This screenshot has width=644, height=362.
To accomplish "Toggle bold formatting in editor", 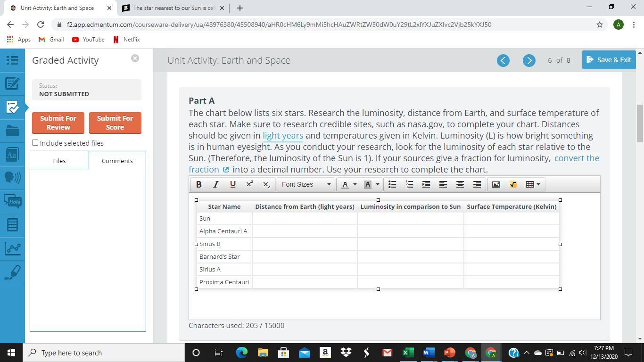I will [199, 184].
